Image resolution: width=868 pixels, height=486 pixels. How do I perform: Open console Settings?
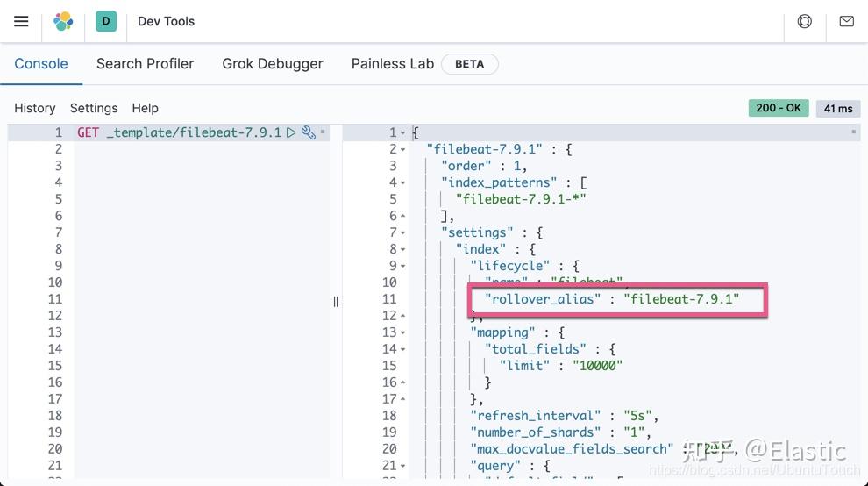pos(94,108)
